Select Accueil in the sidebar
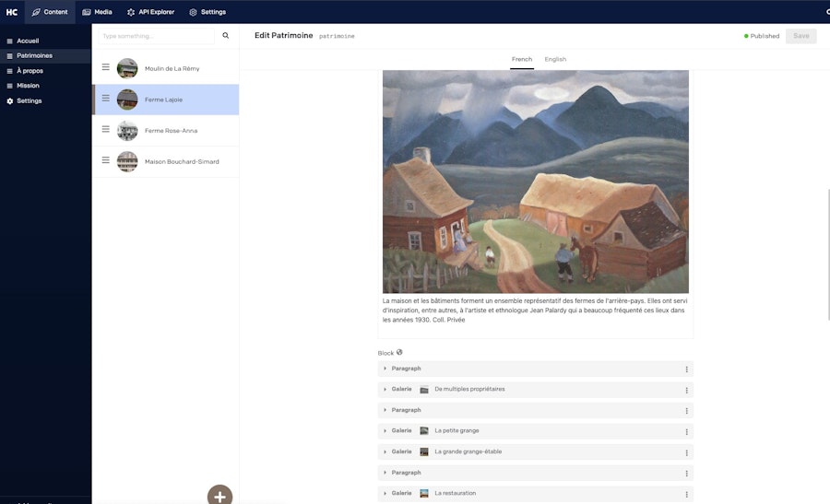This screenshot has height=504, width=830. point(45,41)
